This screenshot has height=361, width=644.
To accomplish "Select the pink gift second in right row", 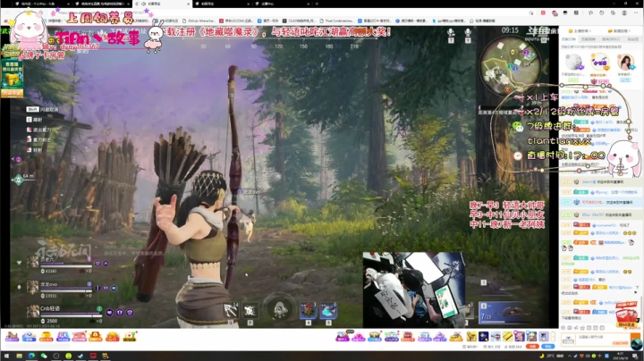I will click(x=358, y=337).
